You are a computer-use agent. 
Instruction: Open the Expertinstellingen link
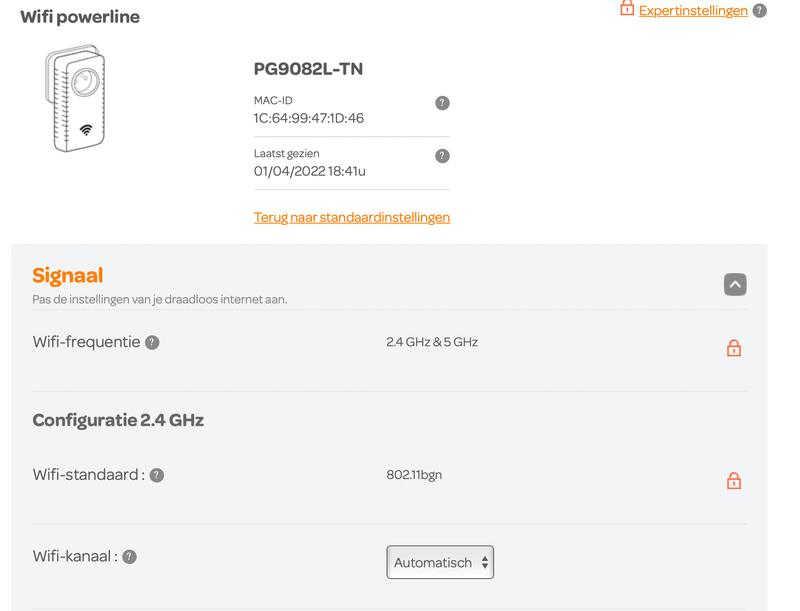[693, 11]
